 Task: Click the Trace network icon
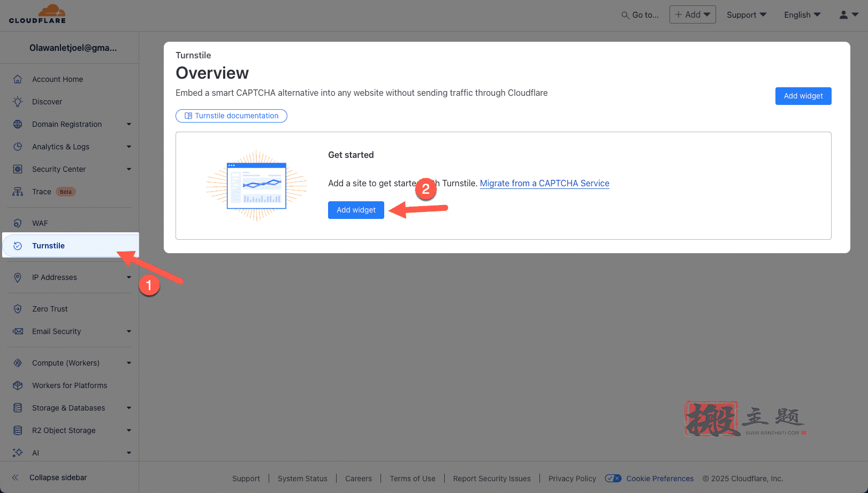click(x=18, y=192)
